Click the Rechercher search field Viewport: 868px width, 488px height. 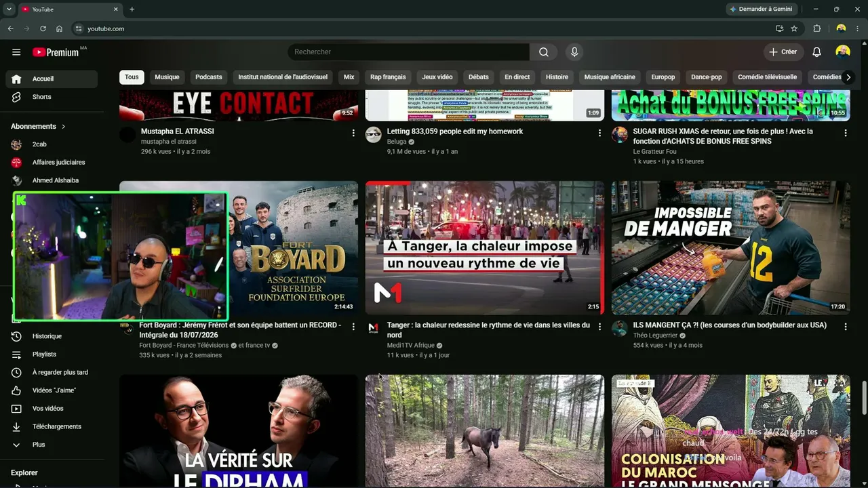408,52
